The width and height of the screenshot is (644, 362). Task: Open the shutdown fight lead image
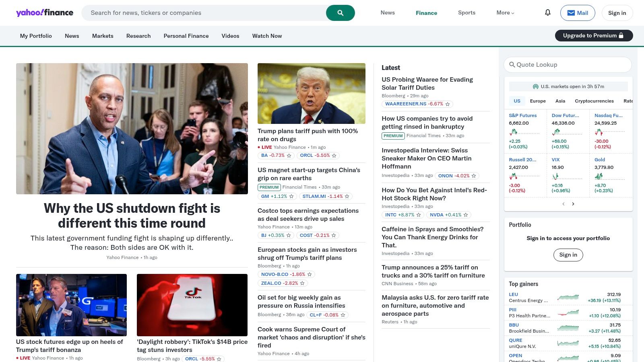(132, 129)
